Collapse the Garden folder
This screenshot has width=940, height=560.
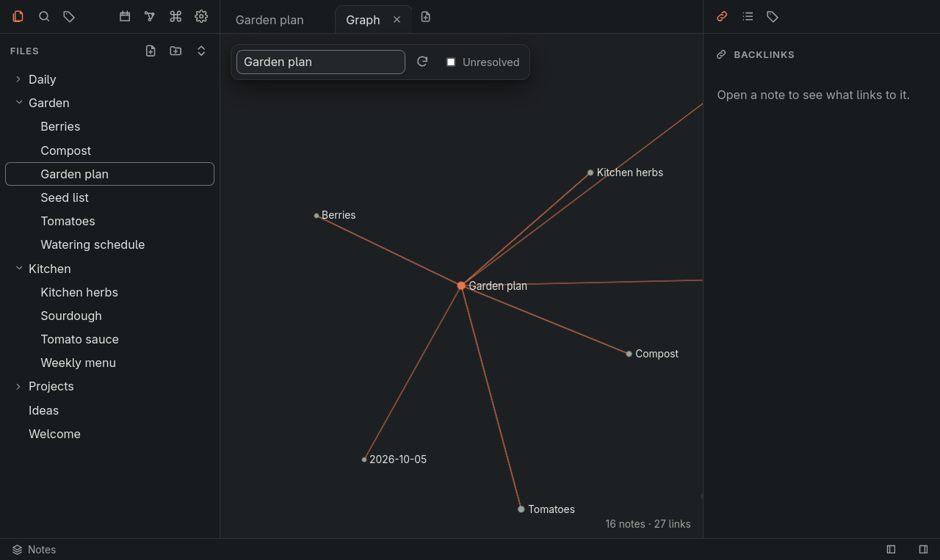pos(109,103)
